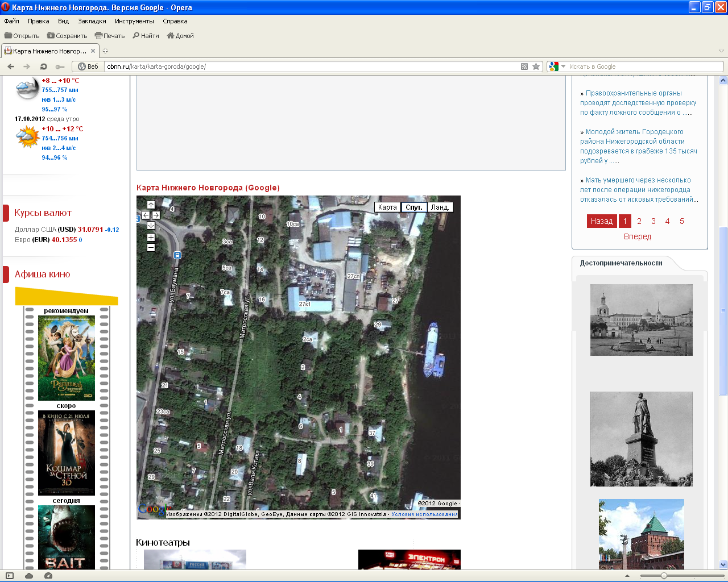Image resolution: width=728 pixels, height=582 pixels.
Task: Go forward with the forward arrow
Action: point(27,66)
